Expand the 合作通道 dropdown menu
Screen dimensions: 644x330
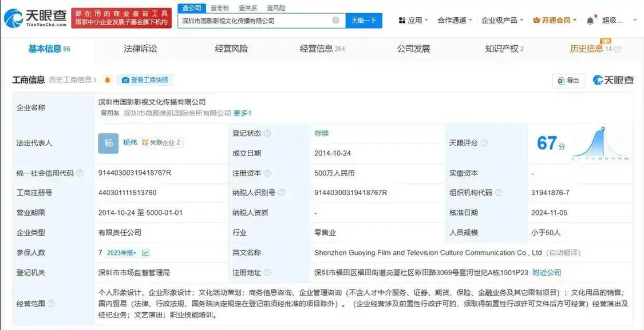pos(455,20)
